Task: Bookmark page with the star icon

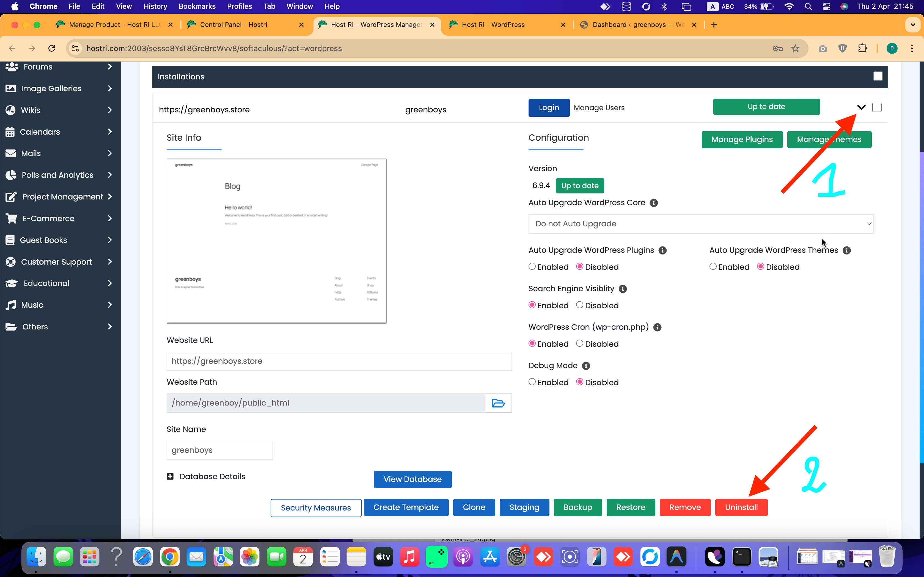Action: [x=795, y=48]
